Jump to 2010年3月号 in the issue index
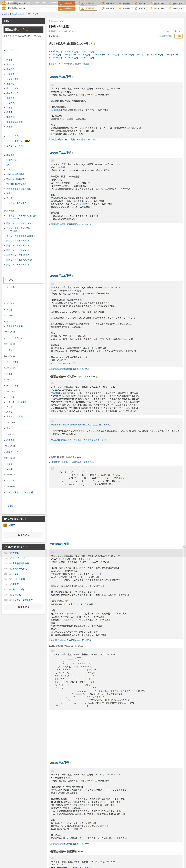 (x=84, y=55)
